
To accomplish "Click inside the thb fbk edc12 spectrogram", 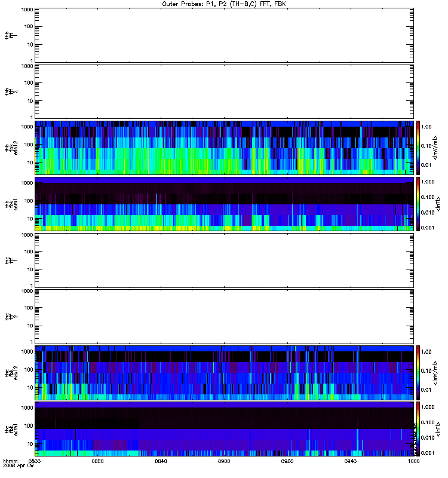I will click(224, 148).
